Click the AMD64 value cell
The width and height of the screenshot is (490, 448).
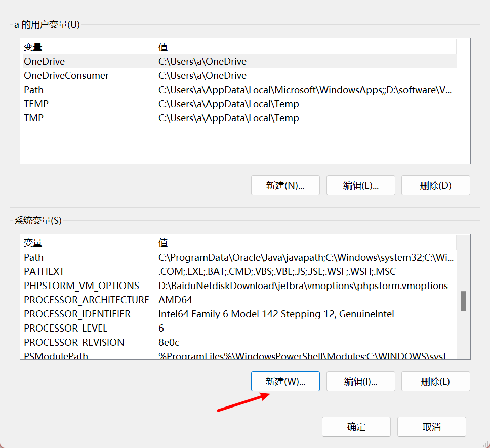[x=175, y=300]
